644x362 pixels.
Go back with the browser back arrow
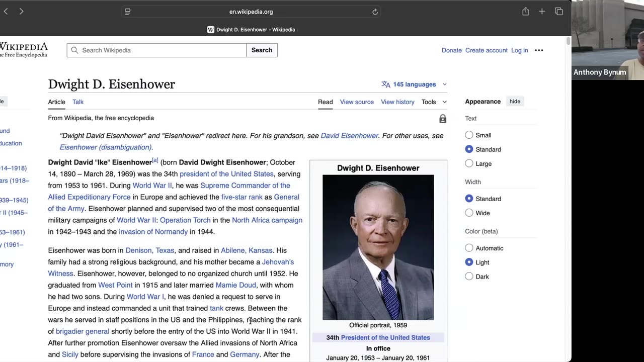point(6,12)
